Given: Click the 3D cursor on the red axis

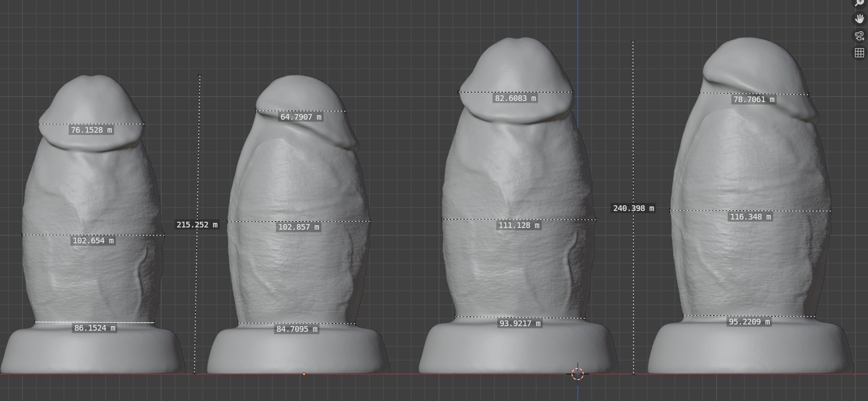Looking at the screenshot, I should tap(577, 374).
